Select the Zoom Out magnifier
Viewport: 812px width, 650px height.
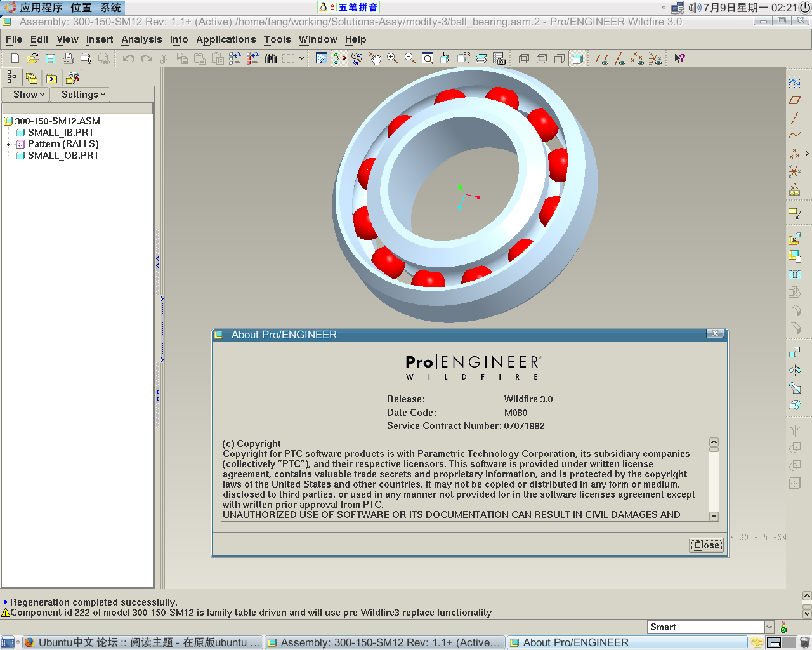pos(410,58)
